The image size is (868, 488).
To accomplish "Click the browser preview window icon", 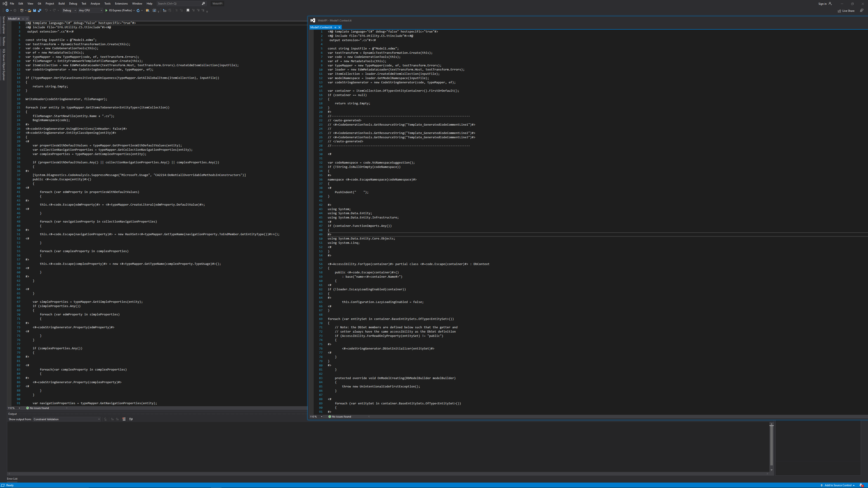I will [154, 10].
